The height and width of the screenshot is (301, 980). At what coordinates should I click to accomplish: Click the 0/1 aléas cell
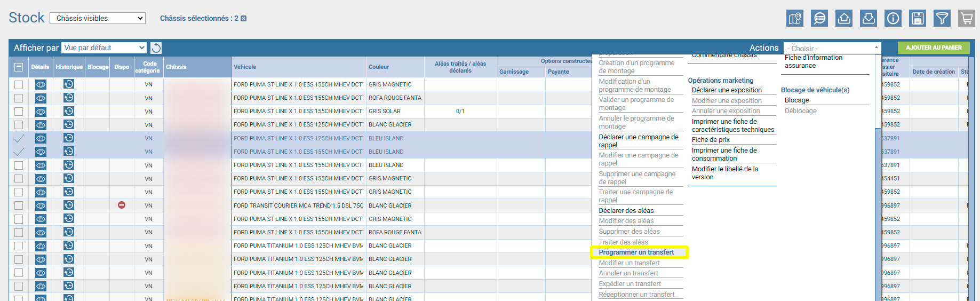click(x=460, y=112)
